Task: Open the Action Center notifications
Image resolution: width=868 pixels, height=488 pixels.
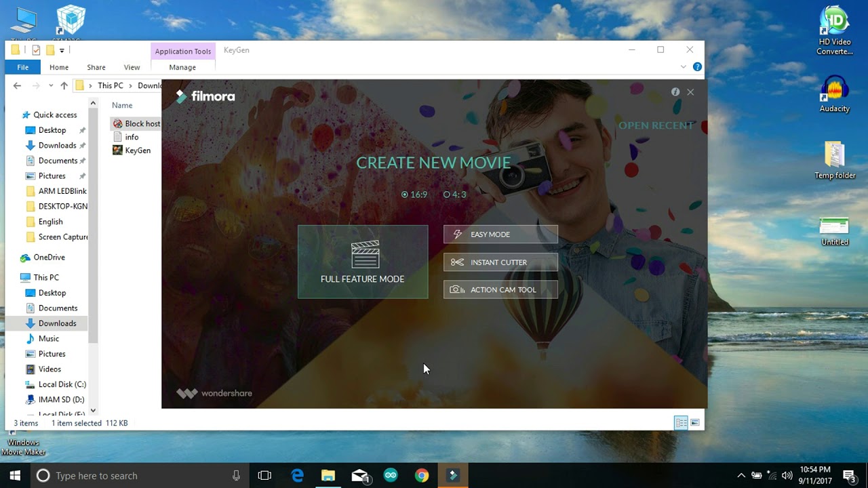Action: pyautogui.click(x=849, y=476)
